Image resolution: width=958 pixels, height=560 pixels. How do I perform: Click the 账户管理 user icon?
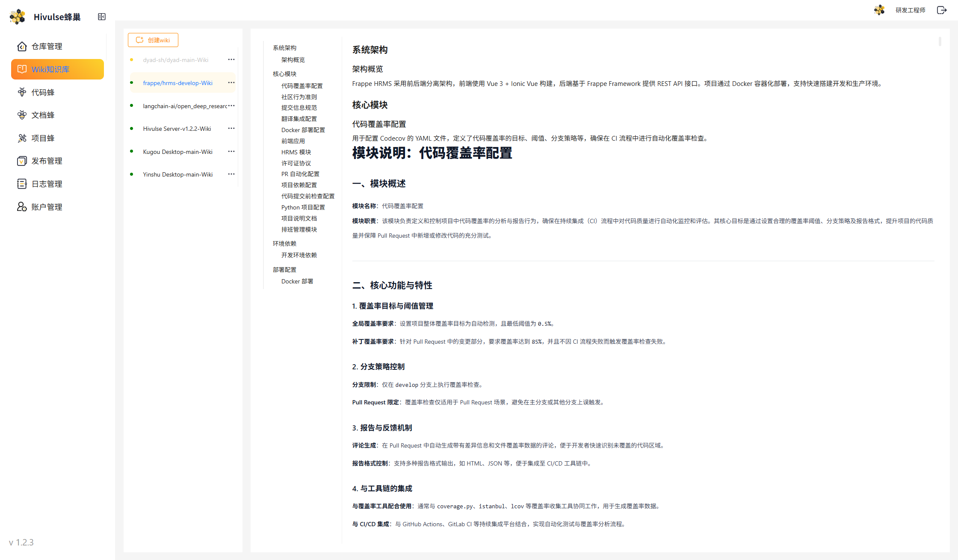point(22,207)
